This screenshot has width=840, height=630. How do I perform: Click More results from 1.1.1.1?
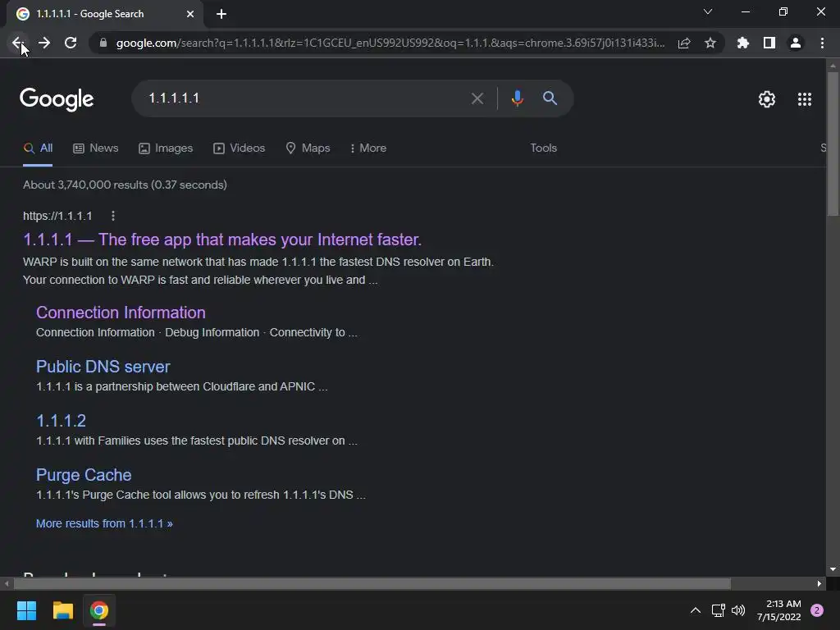[104, 523]
